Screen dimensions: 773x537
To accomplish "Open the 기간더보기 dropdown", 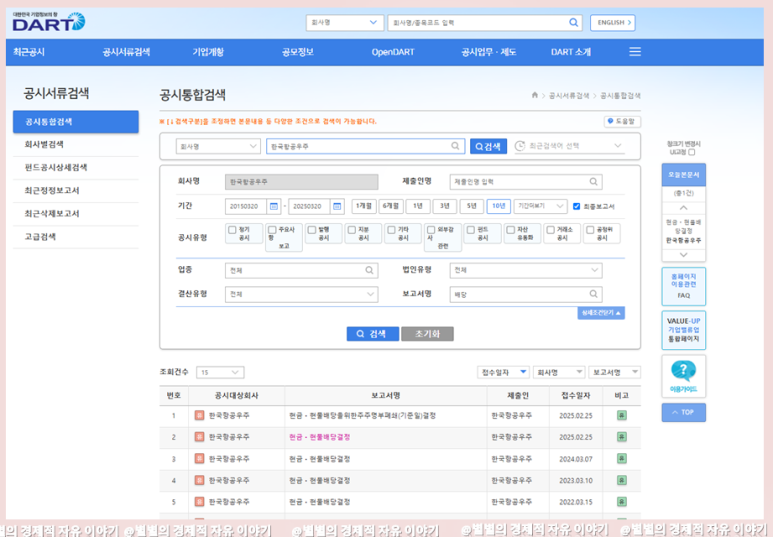I will coord(540,206).
